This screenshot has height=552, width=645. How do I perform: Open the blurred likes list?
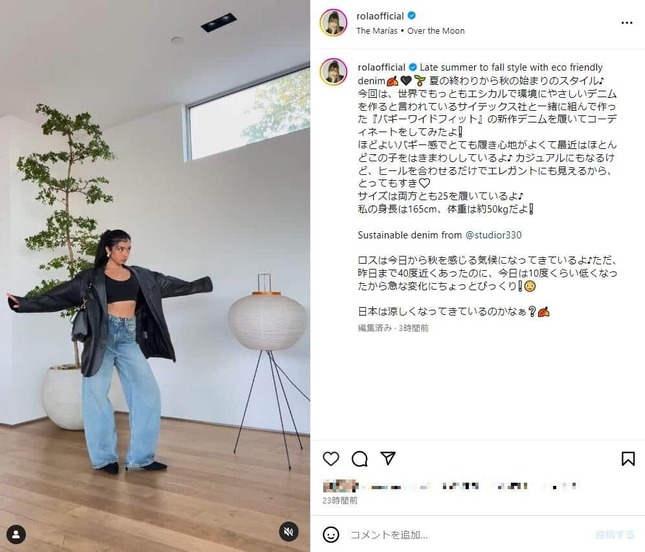(x=450, y=486)
